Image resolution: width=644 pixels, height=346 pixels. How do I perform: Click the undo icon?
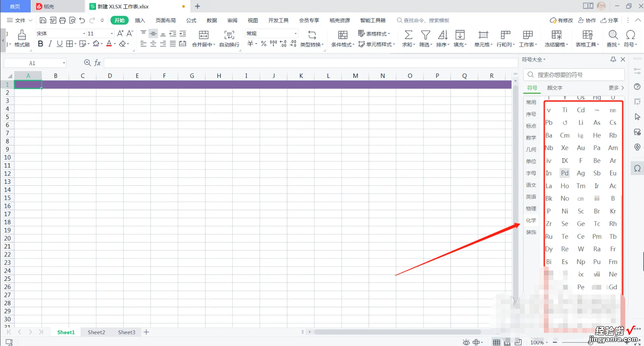(82, 20)
